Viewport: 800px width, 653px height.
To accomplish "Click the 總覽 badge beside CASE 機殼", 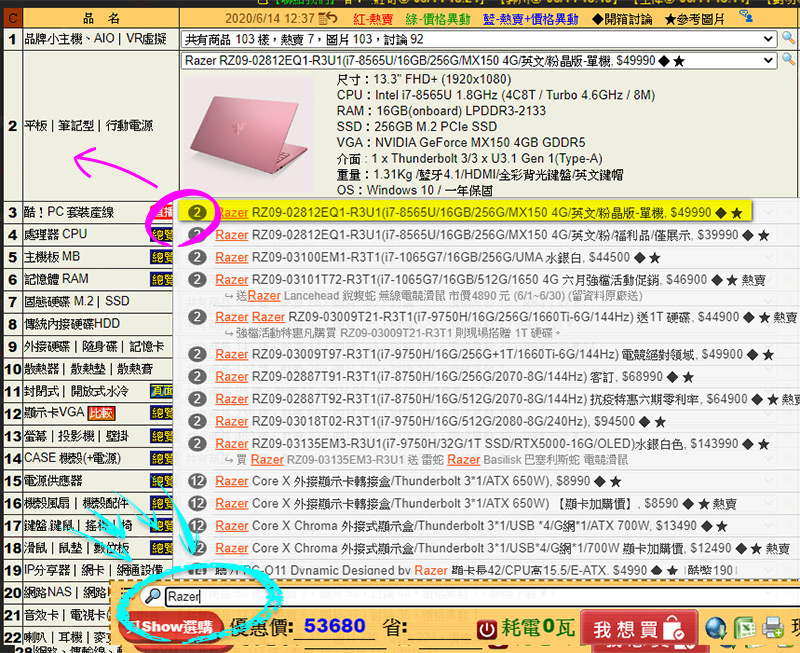I will click(162, 459).
